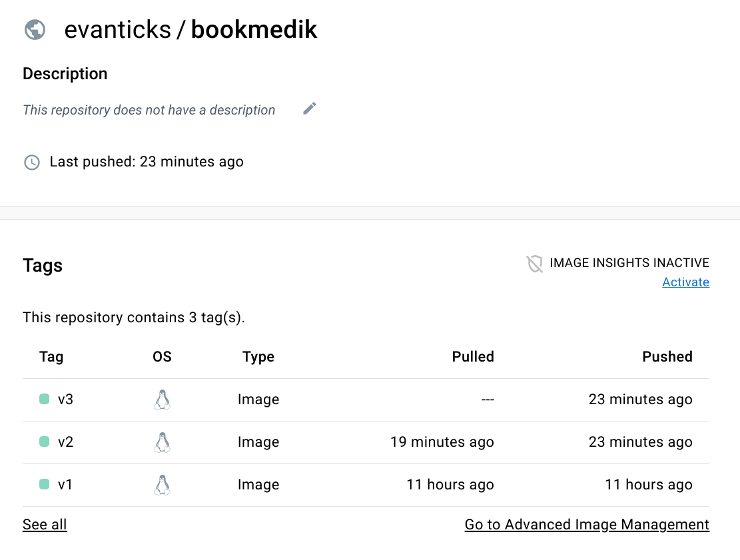Click the Pushed column header

(667, 357)
